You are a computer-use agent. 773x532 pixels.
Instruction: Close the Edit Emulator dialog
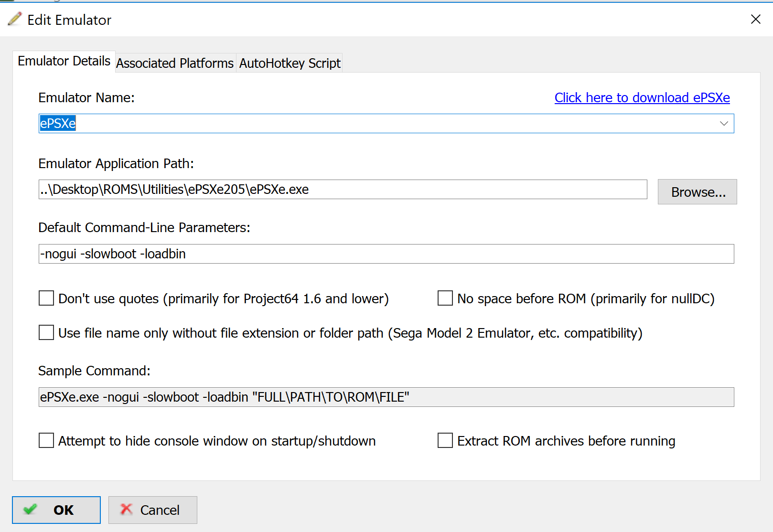pyautogui.click(x=755, y=19)
